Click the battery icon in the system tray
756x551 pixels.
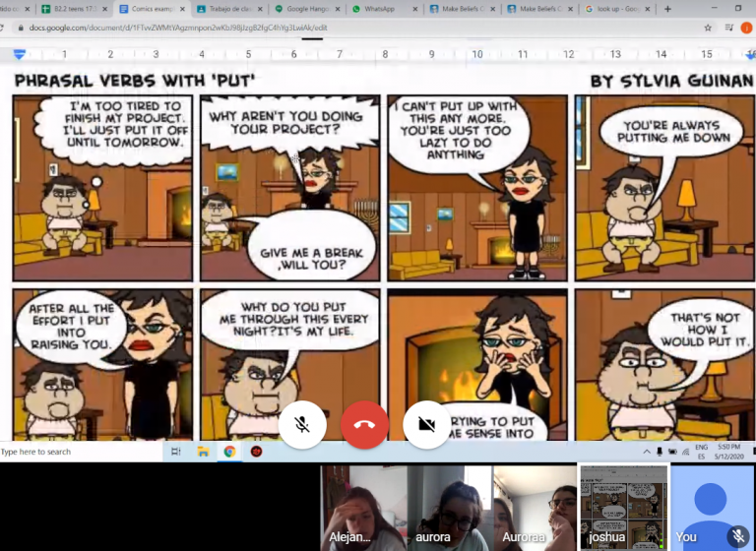pos(672,452)
